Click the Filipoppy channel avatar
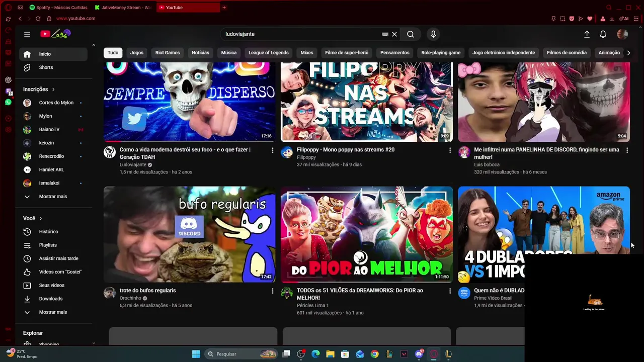This screenshot has height=362, width=644. pos(287,152)
